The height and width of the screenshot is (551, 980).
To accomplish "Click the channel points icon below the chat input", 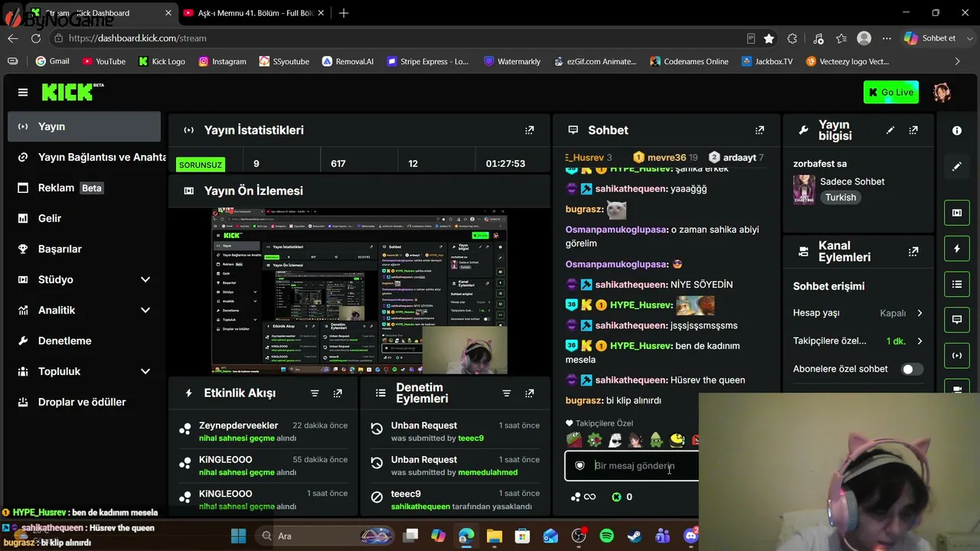I will tap(576, 497).
